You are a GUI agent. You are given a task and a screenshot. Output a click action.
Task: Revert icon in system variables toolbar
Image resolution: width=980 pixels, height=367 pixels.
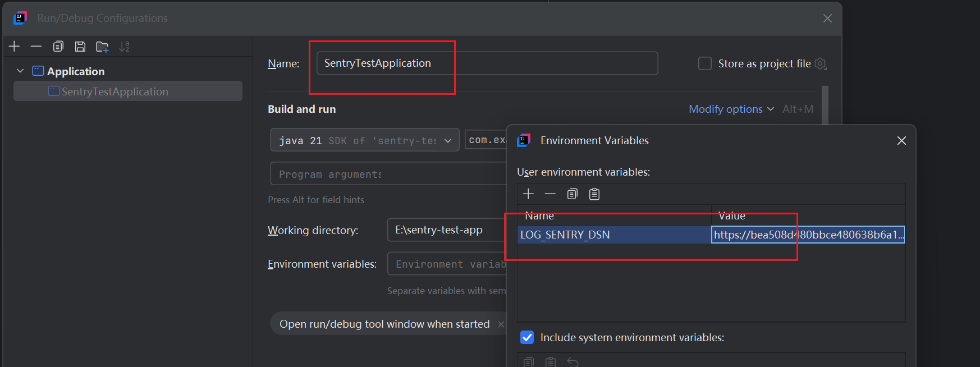pyautogui.click(x=573, y=362)
